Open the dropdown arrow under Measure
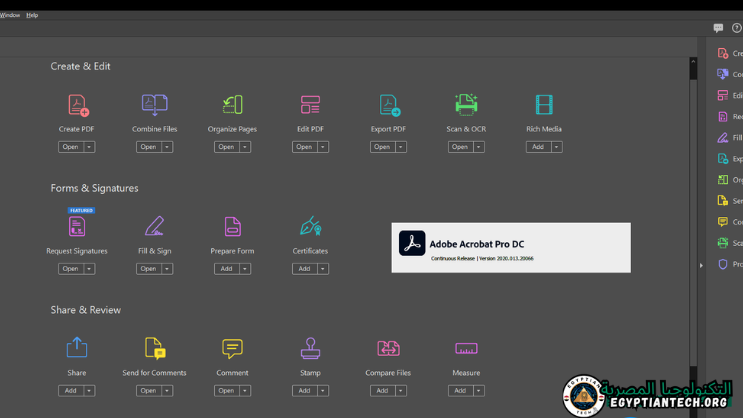Screen dimensions: 743x418 (x=479, y=391)
